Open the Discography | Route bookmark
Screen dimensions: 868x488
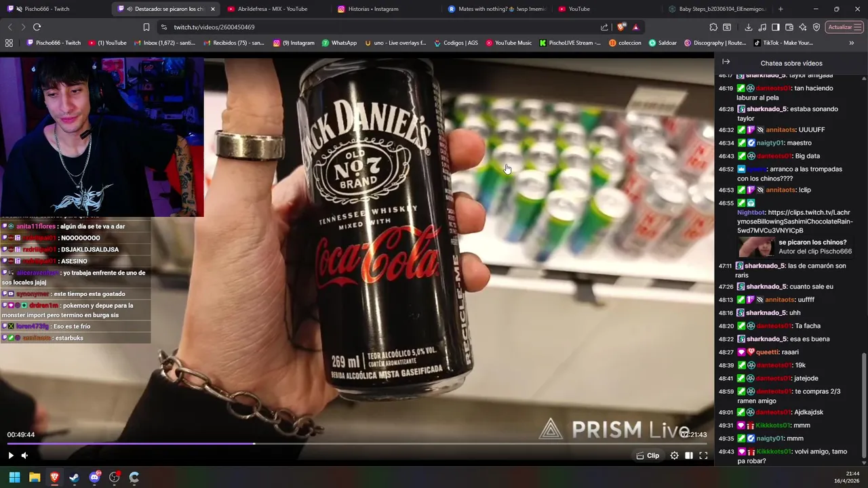click(x=715, y=43)
